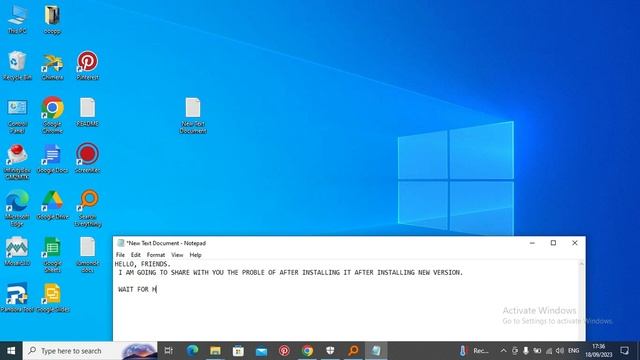Open the Mail app from the taskbar
Screen dimensions: 640x360
click(261, 351)
